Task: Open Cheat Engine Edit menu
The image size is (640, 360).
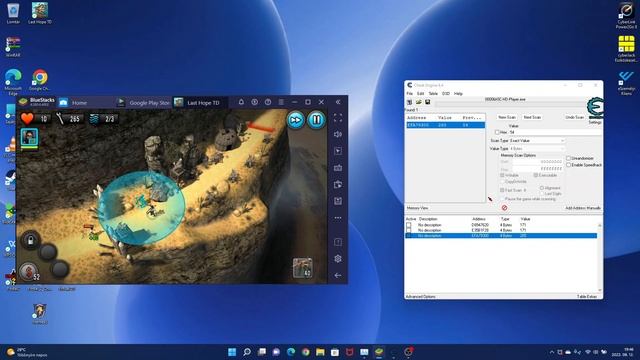Action: coord(420,93)
